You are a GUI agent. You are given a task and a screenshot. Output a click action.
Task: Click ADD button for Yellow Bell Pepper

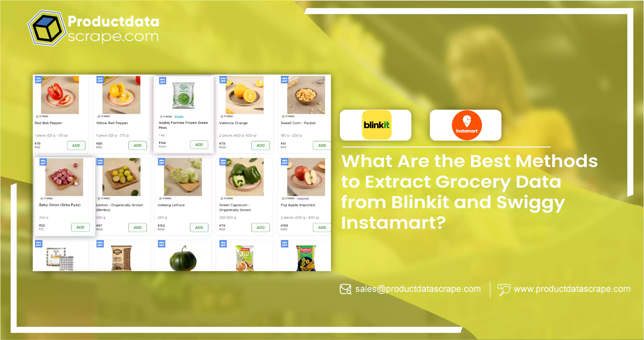click(x=138, y=145)
